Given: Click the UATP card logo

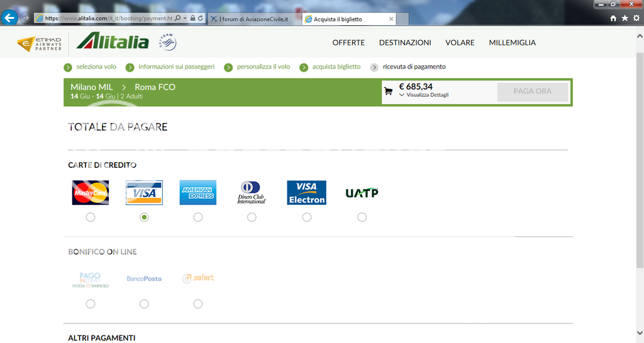Looking at the screenshot, I should click(x=362, y=193).
